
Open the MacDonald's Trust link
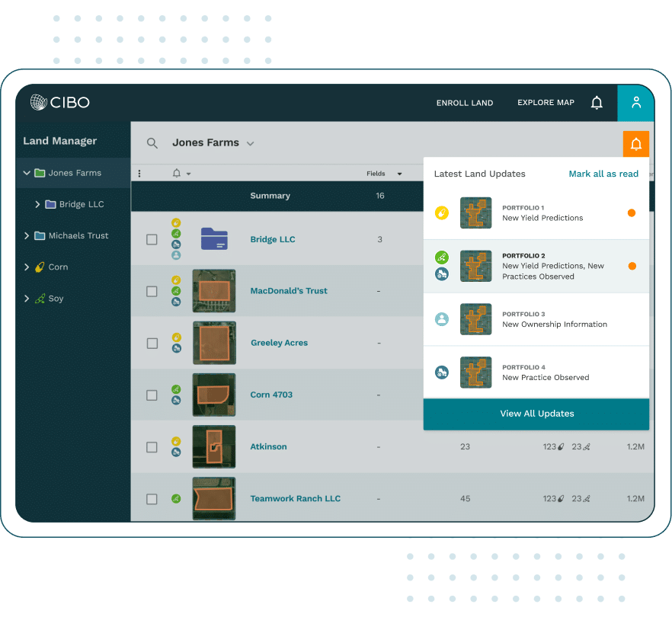click(x=289, y=291)
